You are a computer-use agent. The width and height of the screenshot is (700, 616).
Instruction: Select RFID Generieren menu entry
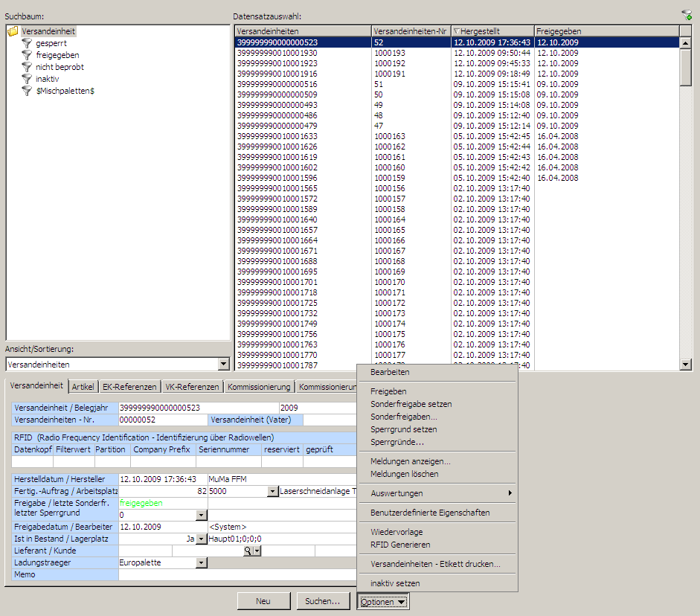(400, 545)
